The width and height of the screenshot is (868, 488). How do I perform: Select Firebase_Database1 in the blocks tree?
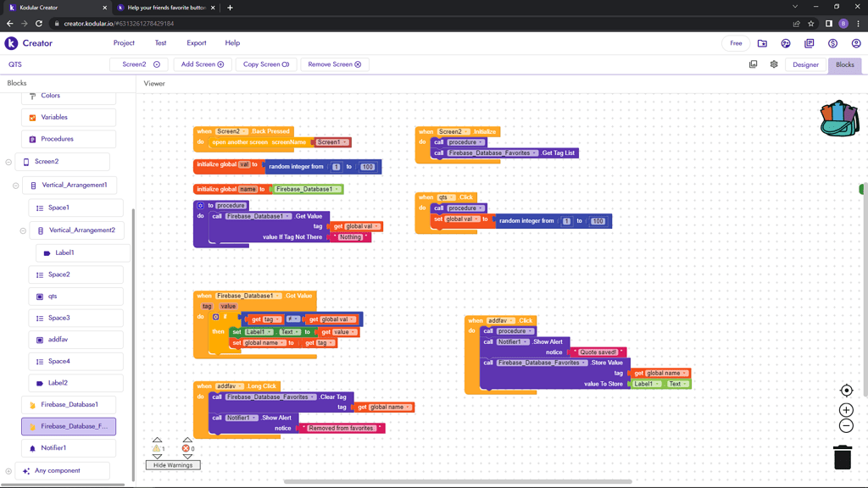(x=70, y=405)
